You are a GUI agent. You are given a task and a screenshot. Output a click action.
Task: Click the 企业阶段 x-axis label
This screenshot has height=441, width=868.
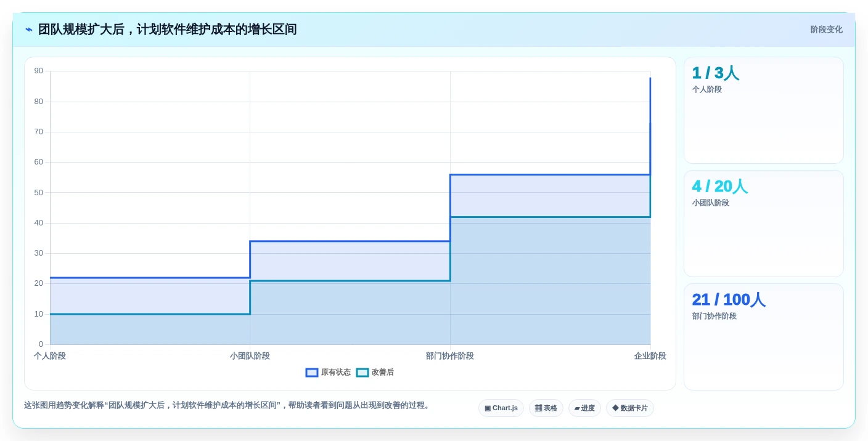coord(650,356)
